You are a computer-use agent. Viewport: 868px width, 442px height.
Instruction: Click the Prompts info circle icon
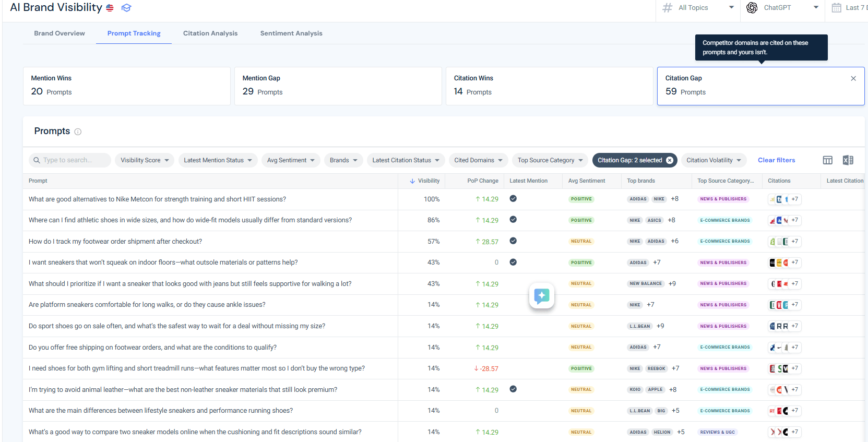(x=78, y=132)
